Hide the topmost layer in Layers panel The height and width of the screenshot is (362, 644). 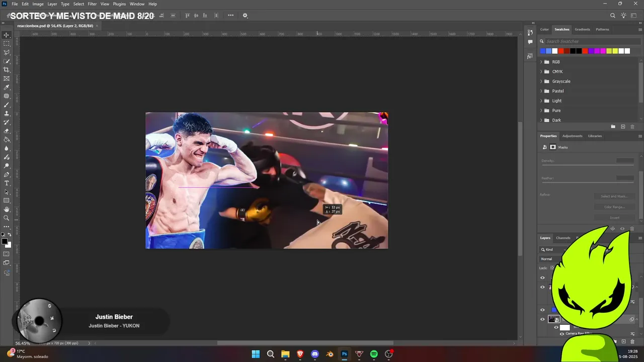coord(542,278)
